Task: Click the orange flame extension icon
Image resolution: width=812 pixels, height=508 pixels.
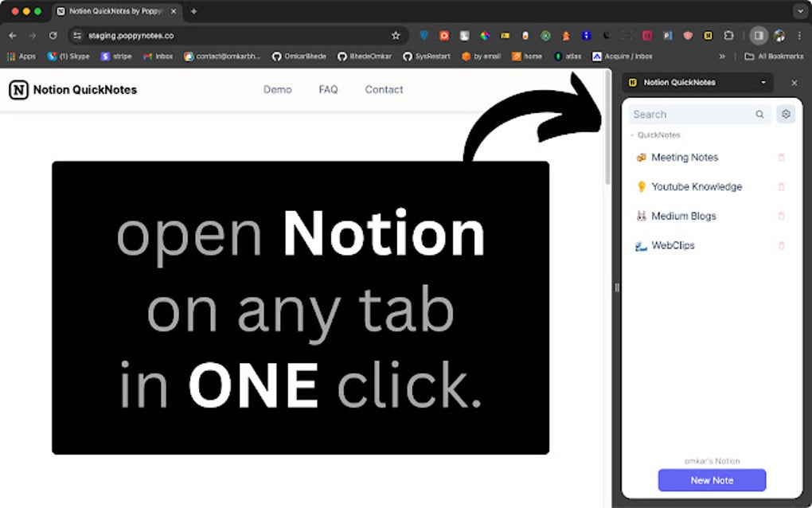Action: click(x=566, y=35)
